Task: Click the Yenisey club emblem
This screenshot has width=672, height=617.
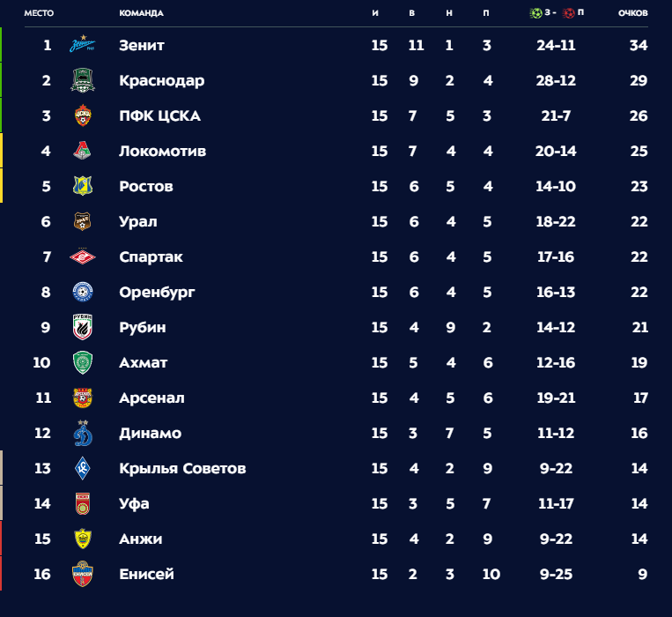Action: (83, 574)
